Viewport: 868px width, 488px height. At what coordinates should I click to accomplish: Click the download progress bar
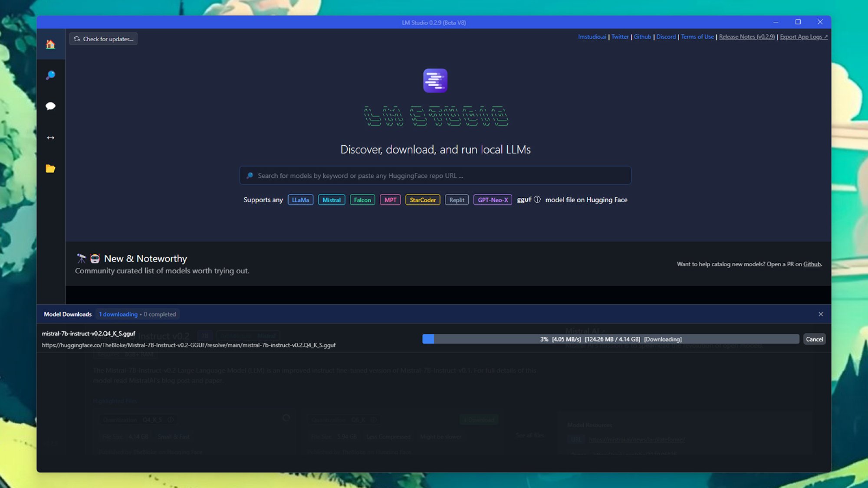point(611,339)
